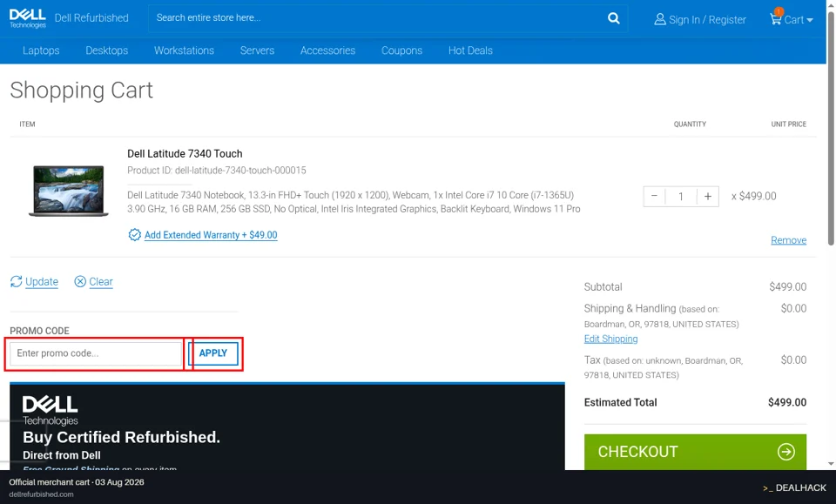
Task: Click the Clear link
Action: [101, 282]
